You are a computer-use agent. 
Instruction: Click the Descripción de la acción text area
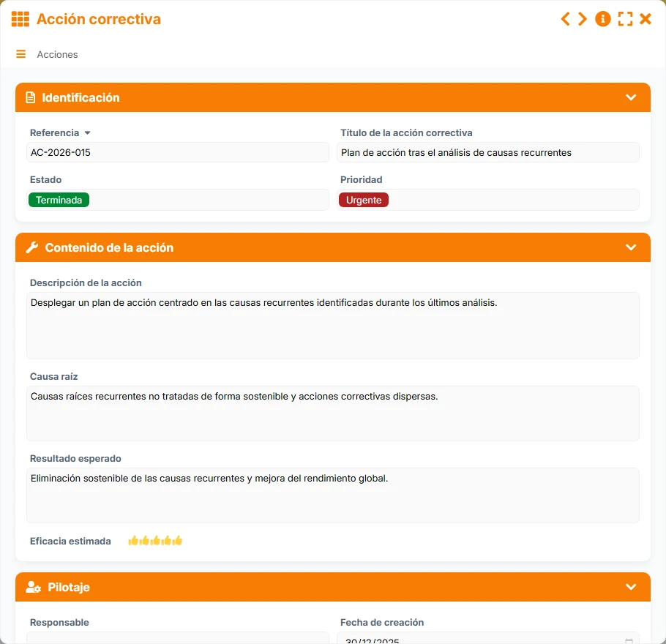(x=333, y=326)
